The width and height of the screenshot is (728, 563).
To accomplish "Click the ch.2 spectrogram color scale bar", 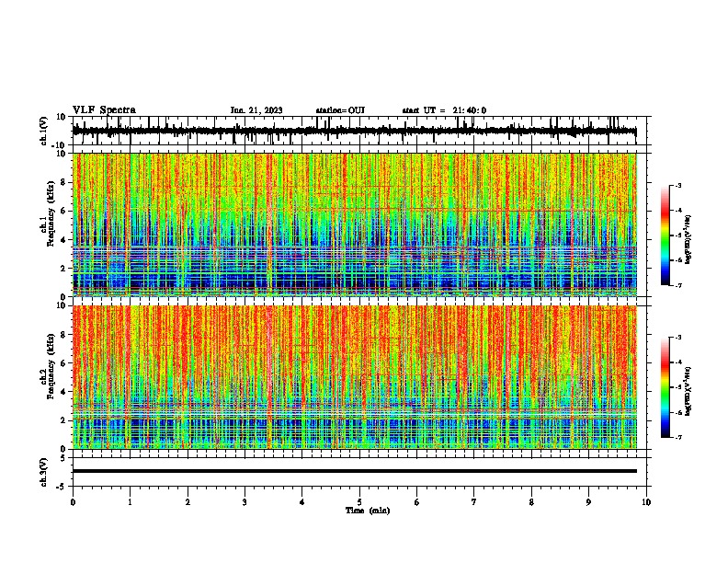I will [x=665, y=387].
